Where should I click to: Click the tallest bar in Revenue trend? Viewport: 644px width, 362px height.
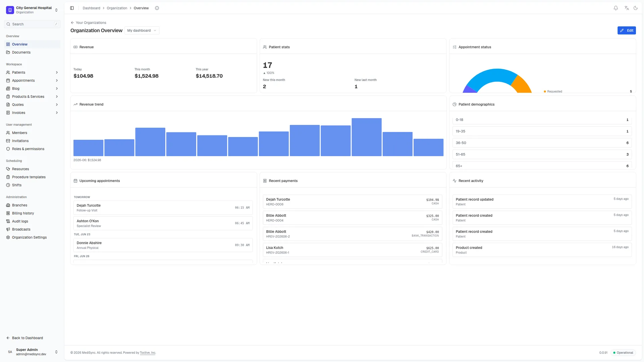point(366,137)
